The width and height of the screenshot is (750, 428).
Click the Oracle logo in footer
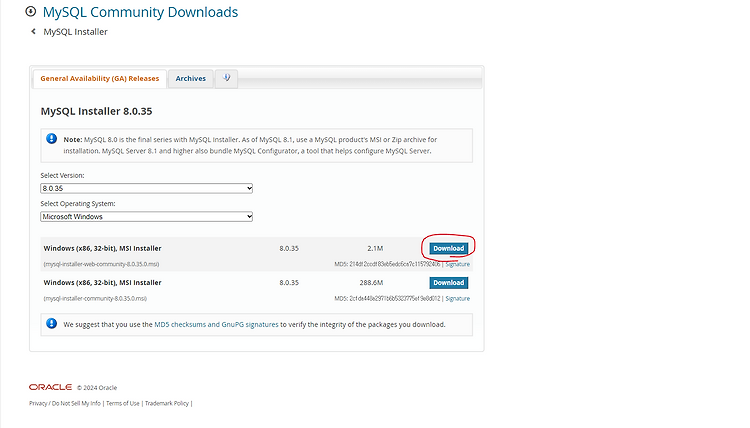coord(50,387)
